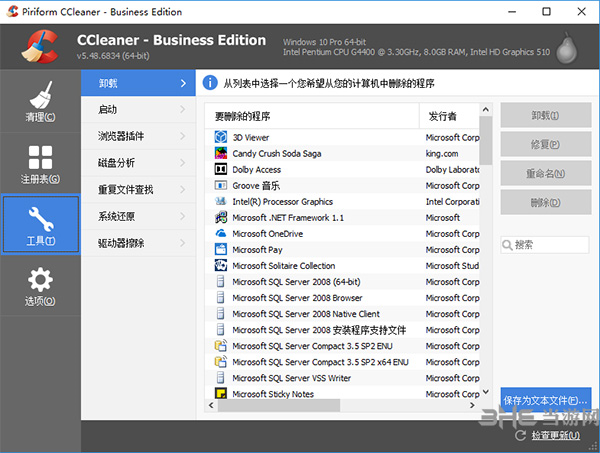Click 'Intel Corporati' publisher cell

pyautogui.click(x=452, y=202)
